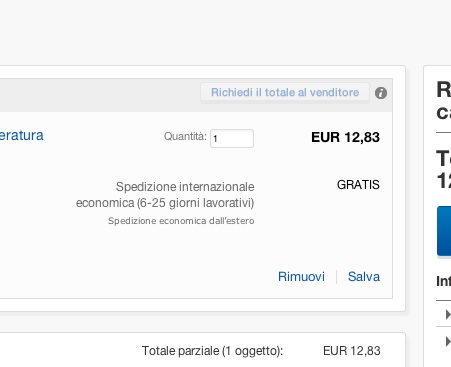Click the cut-off total heading starting with "T"
Screen dimensions: 451x367
[444, 170]
